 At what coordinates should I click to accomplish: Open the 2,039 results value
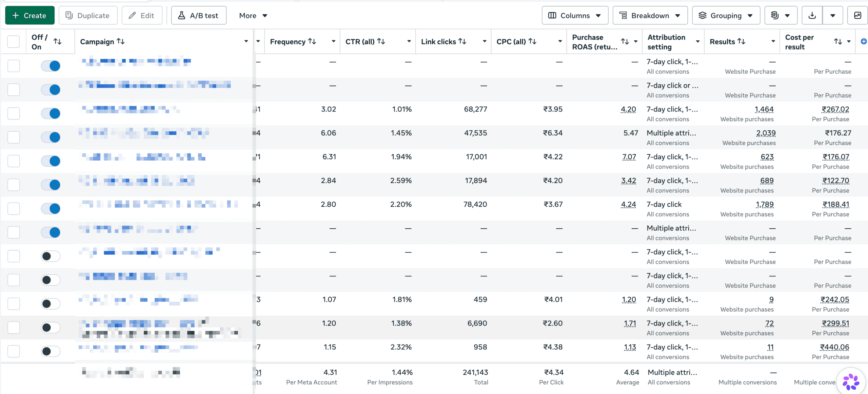tap(766, 133)
